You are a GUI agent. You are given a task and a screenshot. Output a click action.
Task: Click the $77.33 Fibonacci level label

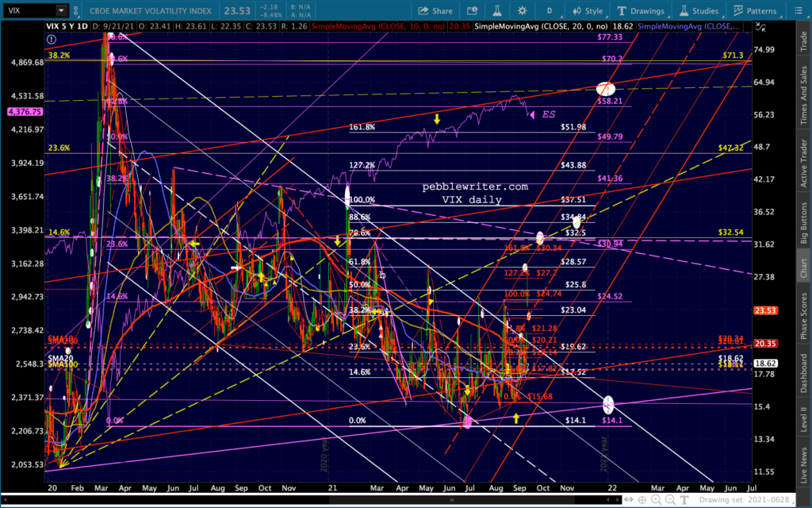point(610,37)
